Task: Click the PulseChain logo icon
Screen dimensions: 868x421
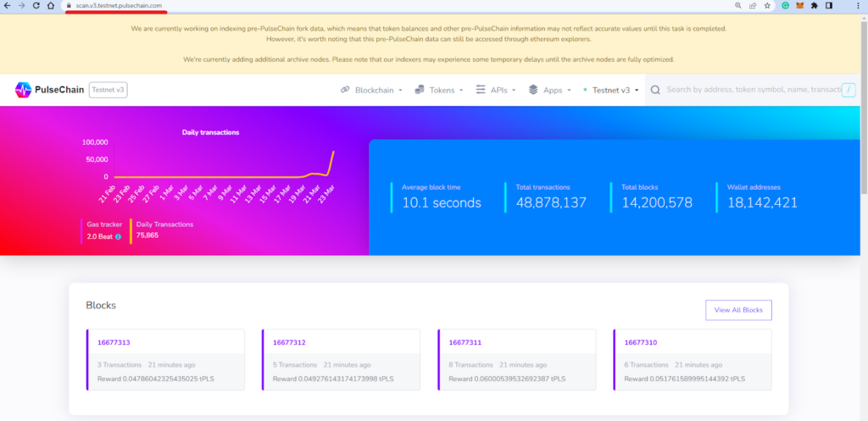Action: point(23,90)
